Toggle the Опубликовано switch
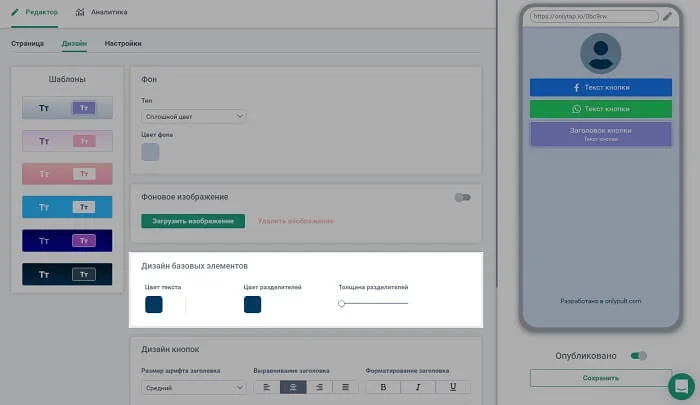The image size is (700, 405). (x=640, y=355)
